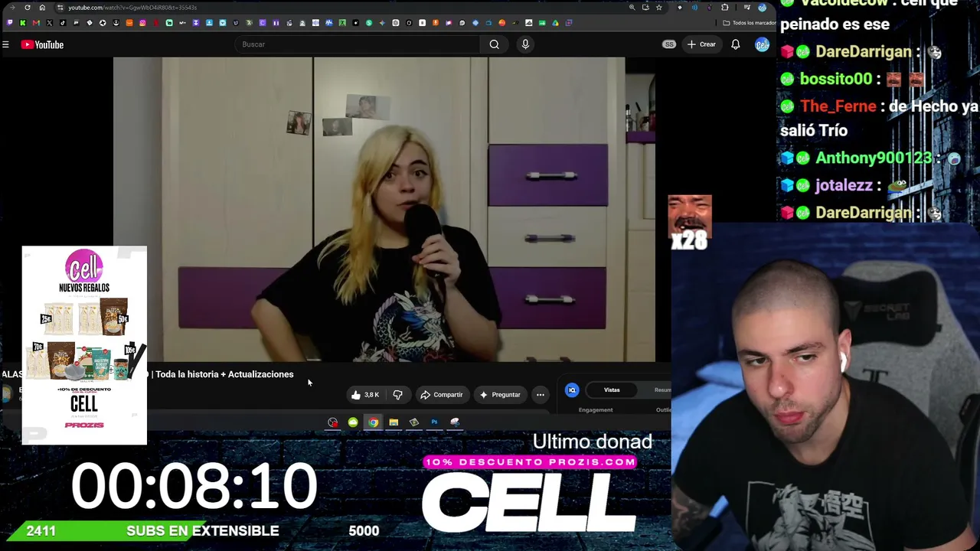Open the Crear menu

point(701,44)
